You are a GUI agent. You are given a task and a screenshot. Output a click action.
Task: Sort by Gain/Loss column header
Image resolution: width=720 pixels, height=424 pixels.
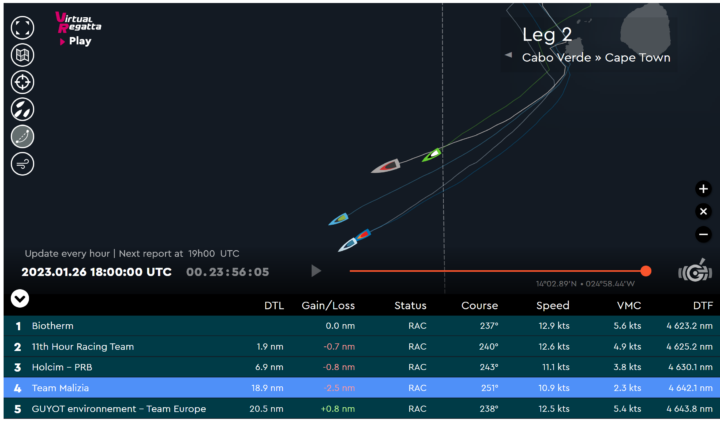(x=328, y=305)
